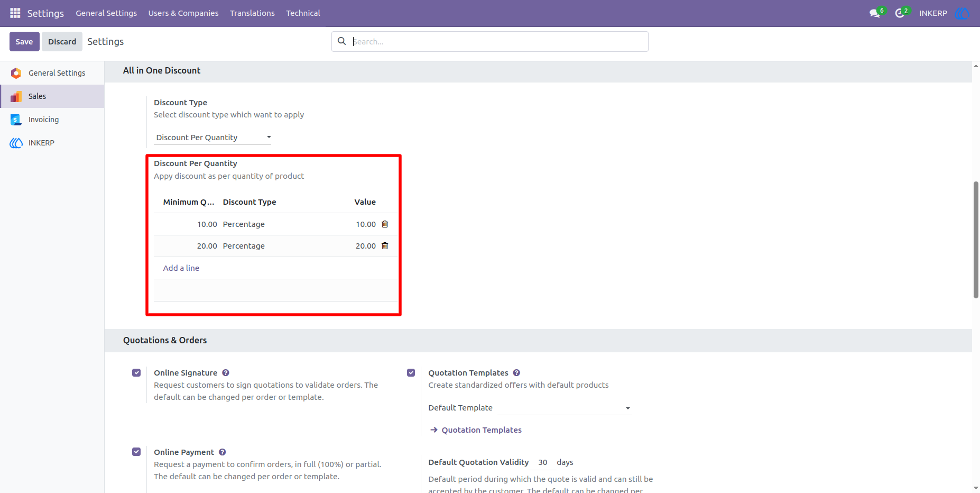
Task: Show help for Online Payment
Action: pyautogui.click(x=223, y=452)
